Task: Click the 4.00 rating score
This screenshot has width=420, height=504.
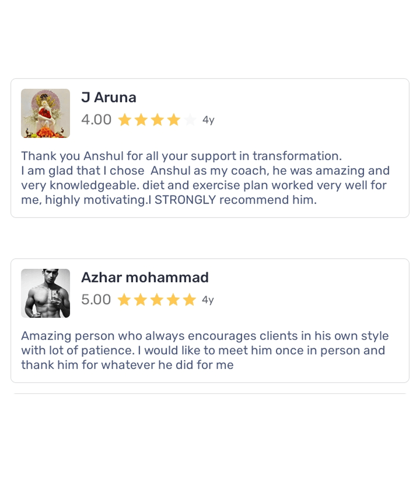Action: click(96, 120)
